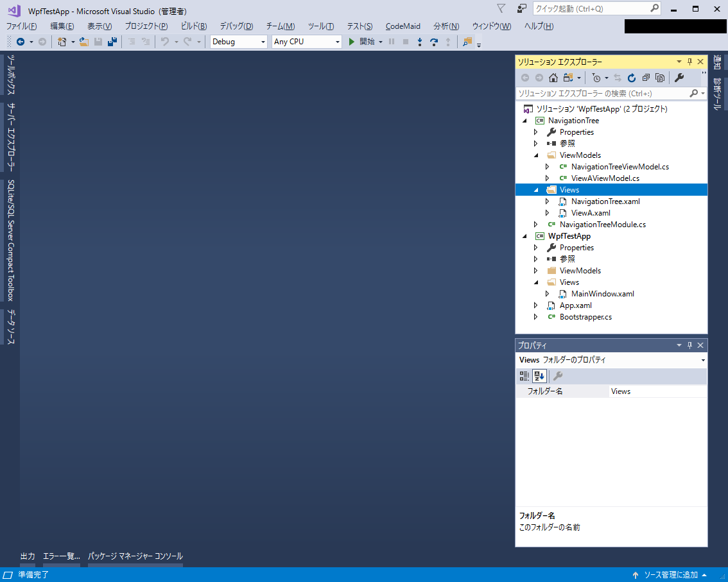Open the サーバー エクスプローラー side tab
Image resolution: width=728 pixels, height=582 pixels.
11,137
